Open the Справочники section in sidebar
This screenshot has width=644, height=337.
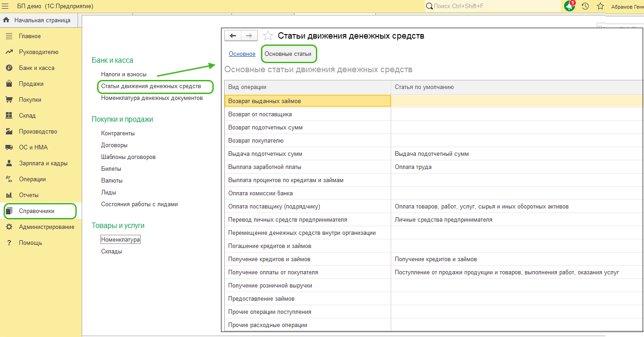point(36,211)
